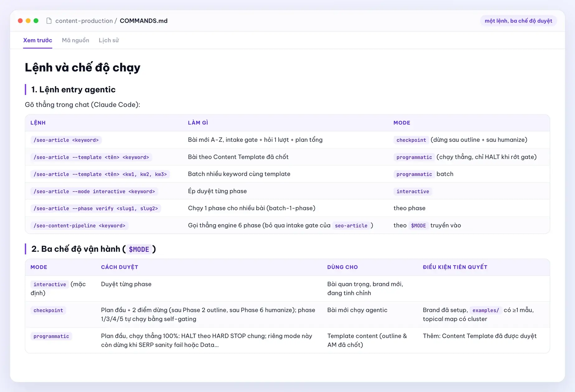Image resolution: width=575 pixels, height=392 pixels.
Task: Switch to the Xem trước tab
Action: click(38, 40)
